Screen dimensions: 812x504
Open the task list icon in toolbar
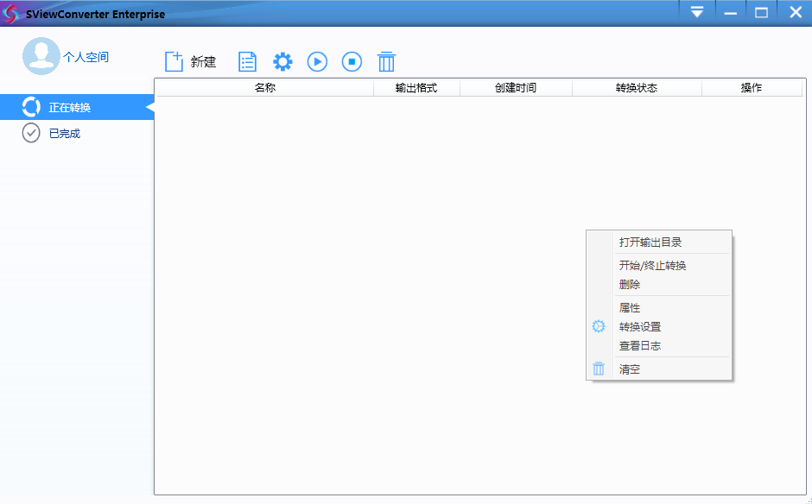pyautogui.click(x=248, y=61)
